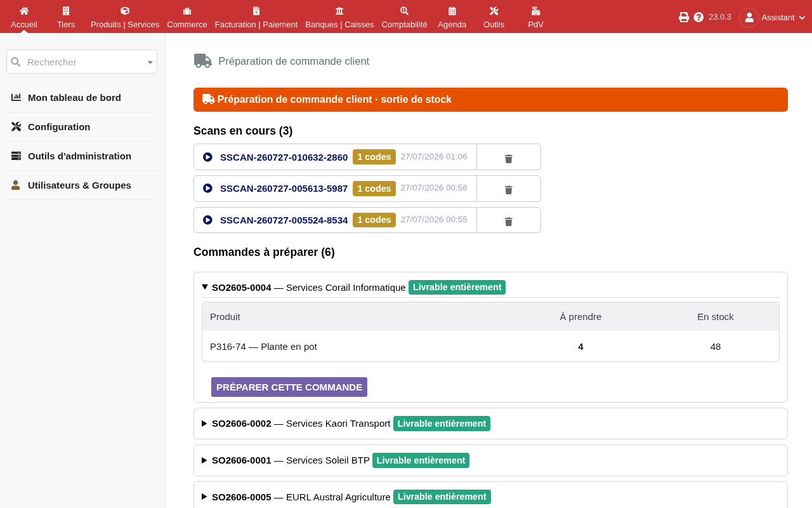Open the Accueil home menu
This screenshot has width=812, height=508.
(x=24, y=17)
